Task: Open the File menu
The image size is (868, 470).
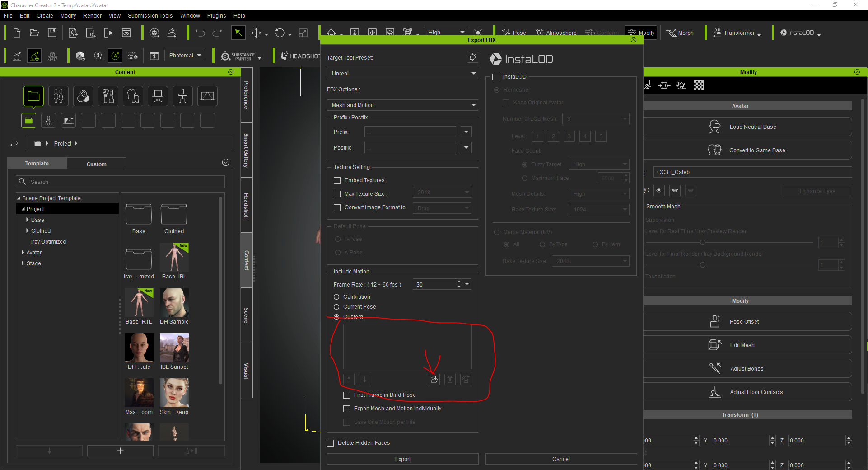Action: coord(8,15)
